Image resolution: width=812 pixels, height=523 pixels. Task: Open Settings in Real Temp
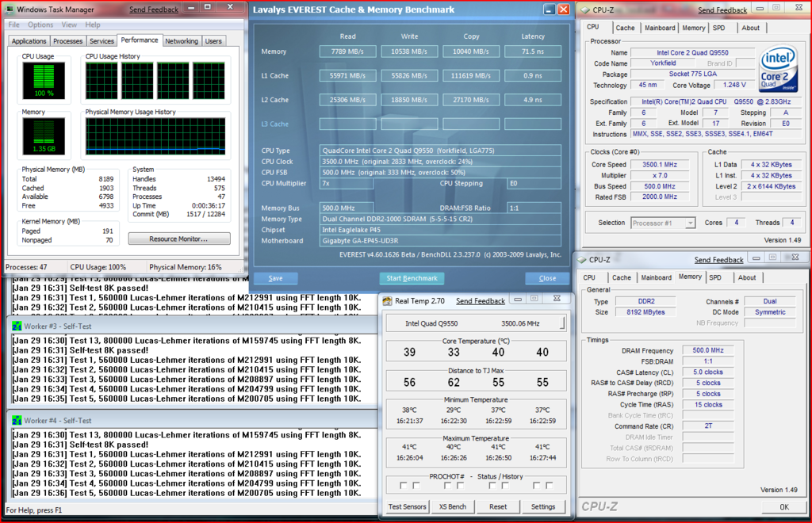543,506
